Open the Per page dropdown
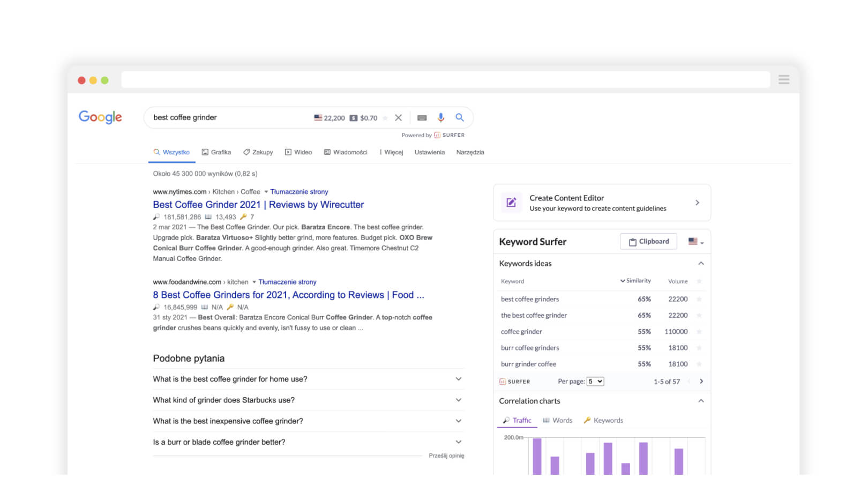Image resolution: width=868 pixels, height=478 pixels. (x=595, y=382)
